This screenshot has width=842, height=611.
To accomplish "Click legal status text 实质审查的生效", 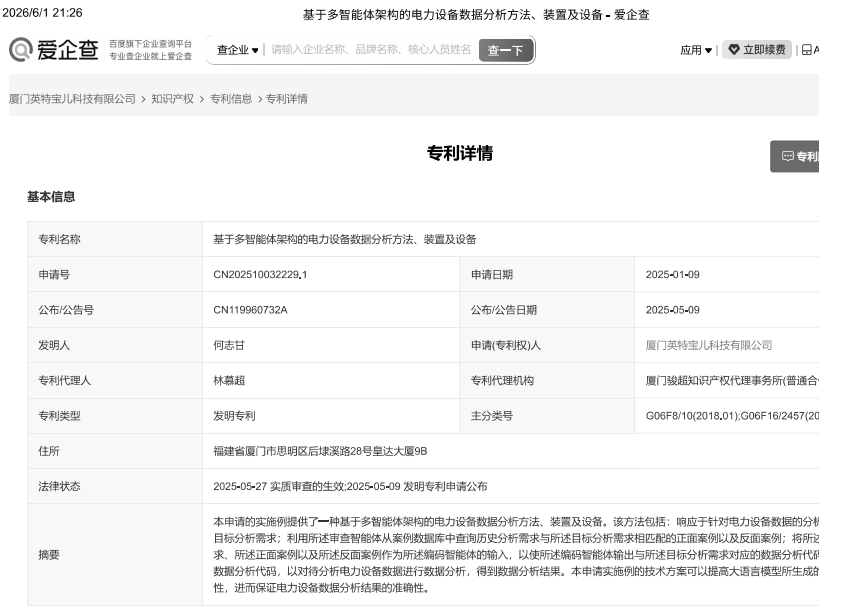I will (307, 486).
